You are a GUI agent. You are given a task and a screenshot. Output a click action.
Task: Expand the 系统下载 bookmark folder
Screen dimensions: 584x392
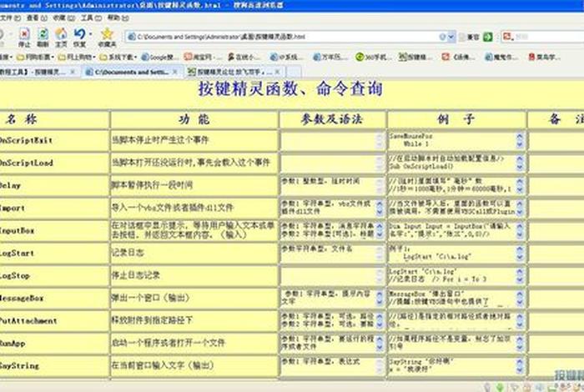pyautogui.click(x=118, y=57)
